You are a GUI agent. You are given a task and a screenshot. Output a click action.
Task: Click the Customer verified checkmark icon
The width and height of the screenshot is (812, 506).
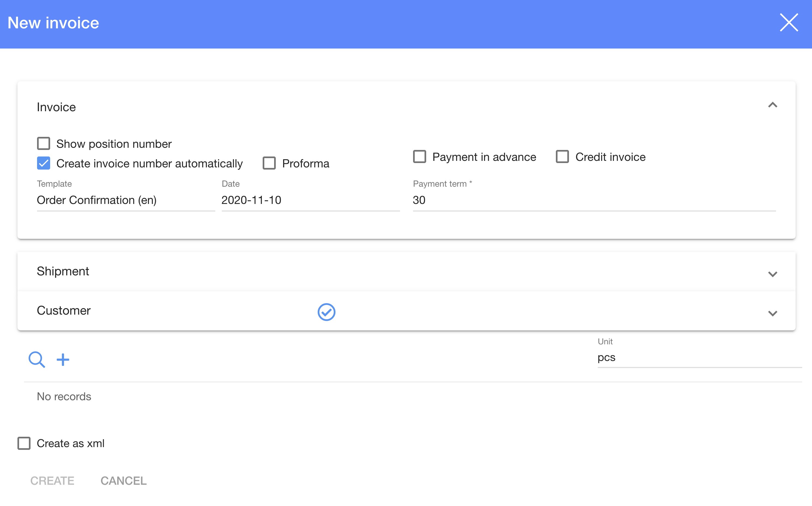(326, 312)
